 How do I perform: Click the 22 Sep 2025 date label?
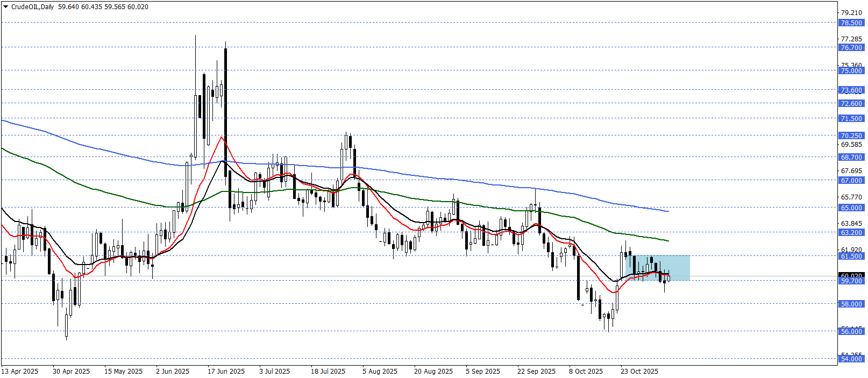click(536, 372)
